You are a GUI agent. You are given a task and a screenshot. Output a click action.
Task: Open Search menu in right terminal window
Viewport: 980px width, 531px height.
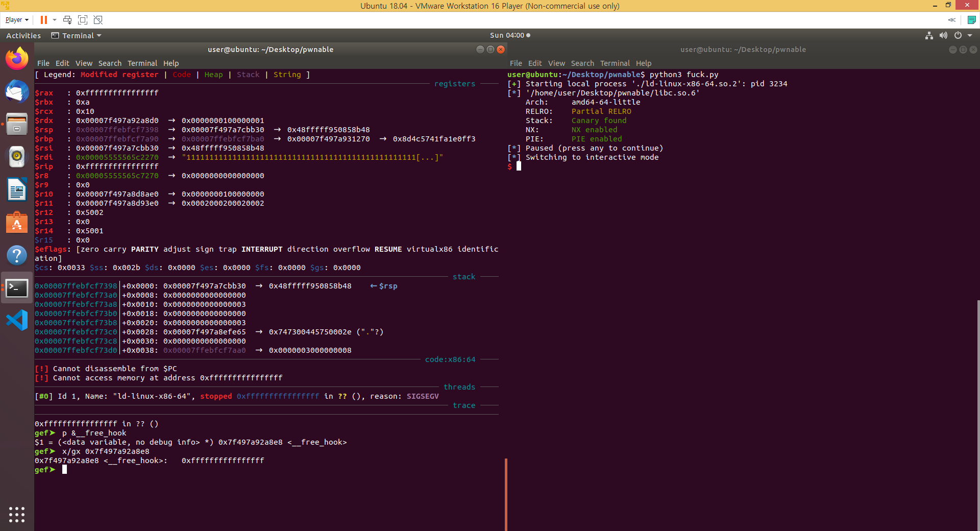click(582, 63)
